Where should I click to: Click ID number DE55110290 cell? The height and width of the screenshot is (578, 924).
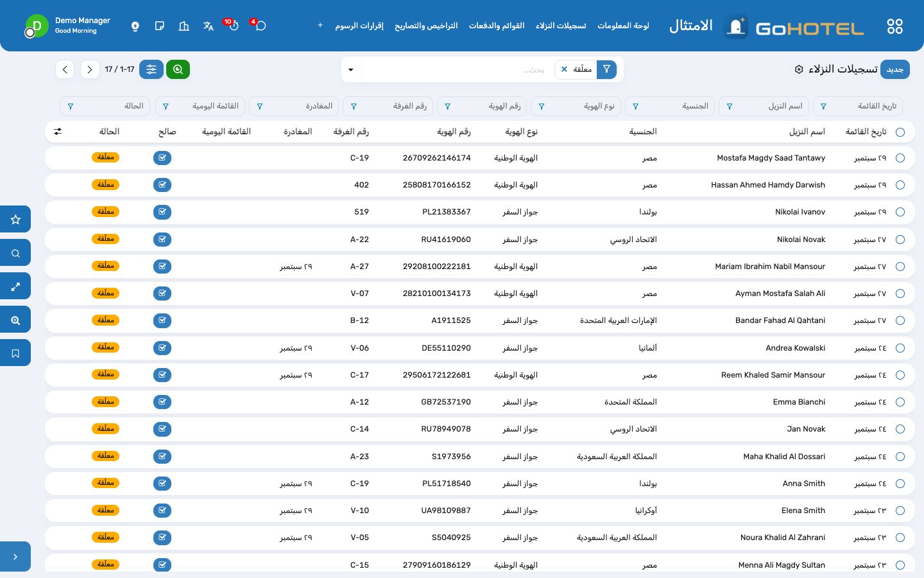click(x=446, y=348)
